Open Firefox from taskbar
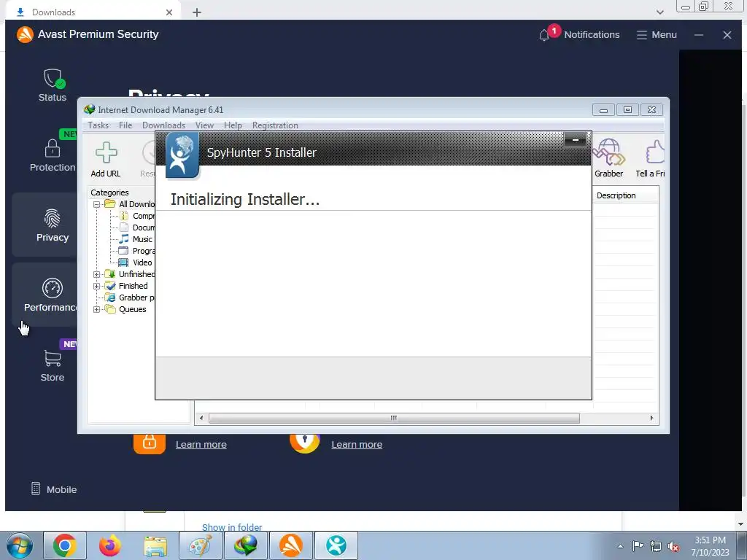The image size is (747, 560). [110, 545]
